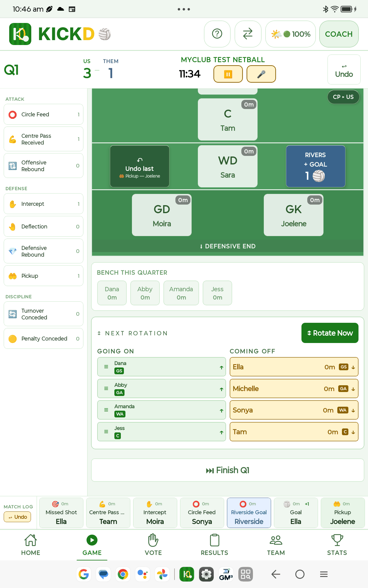Select bench player Jess
Screen dimensions: 368x588
pyautogui.click(x=217, y=293)
